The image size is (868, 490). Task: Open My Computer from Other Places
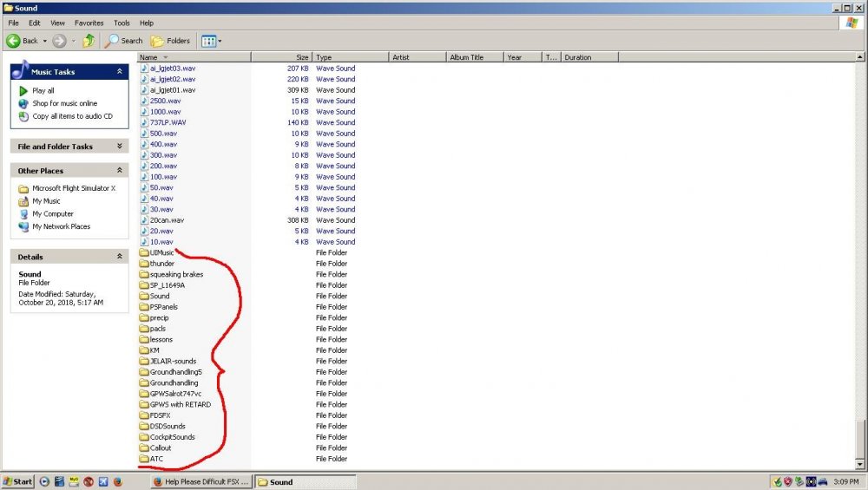[x=53, y=213]
